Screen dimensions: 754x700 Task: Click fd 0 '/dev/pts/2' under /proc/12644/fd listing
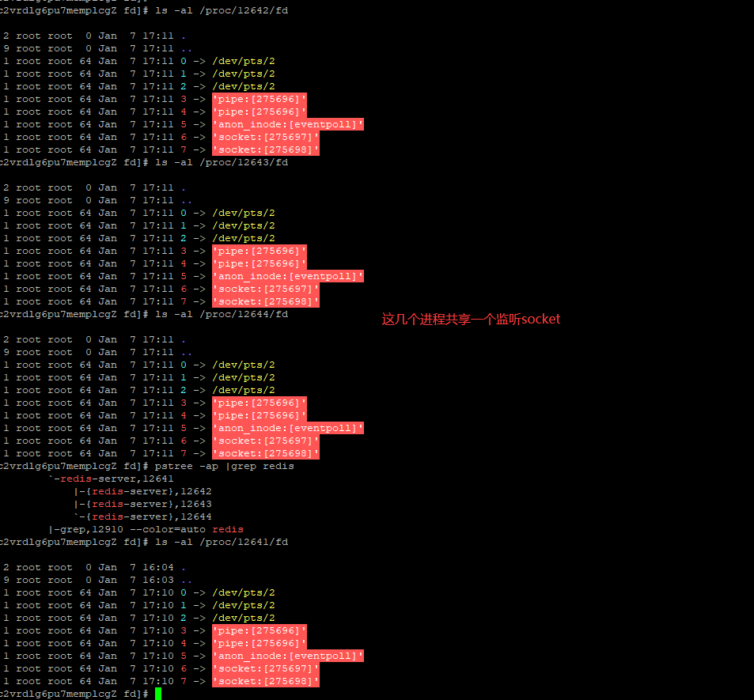pos(244,365)
